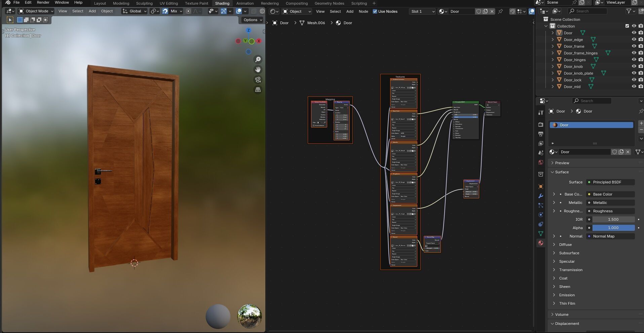Expand the Volume panel
This screenshot has height=333, width=644.
point(562,315)
